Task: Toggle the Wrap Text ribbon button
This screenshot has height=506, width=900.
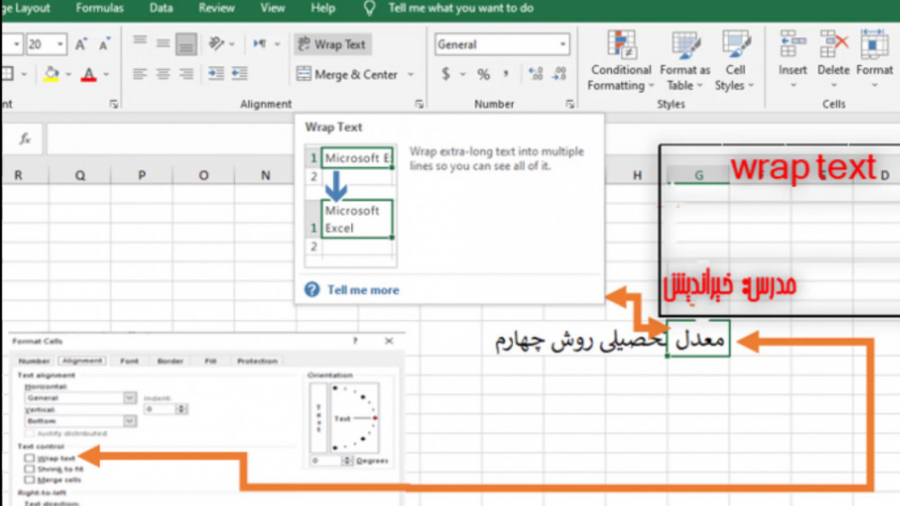Action: 332,44
